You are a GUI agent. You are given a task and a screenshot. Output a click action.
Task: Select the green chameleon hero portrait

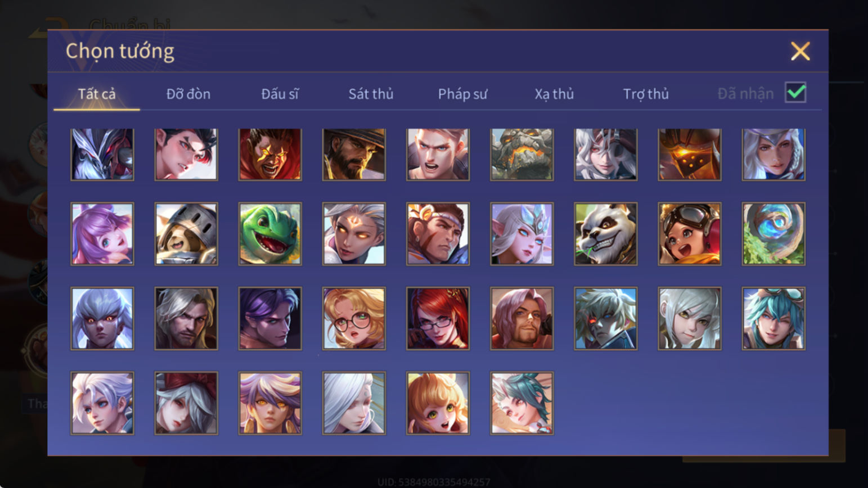tap(270, 234)
